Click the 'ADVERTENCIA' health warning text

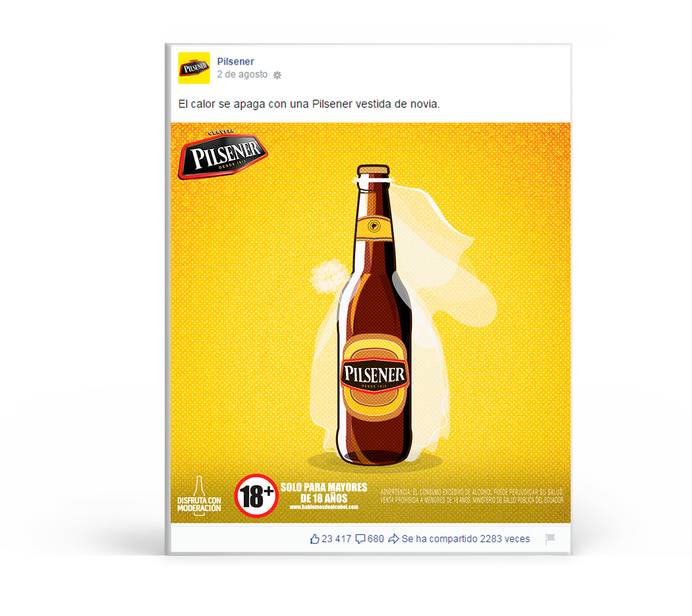point(472,496)
